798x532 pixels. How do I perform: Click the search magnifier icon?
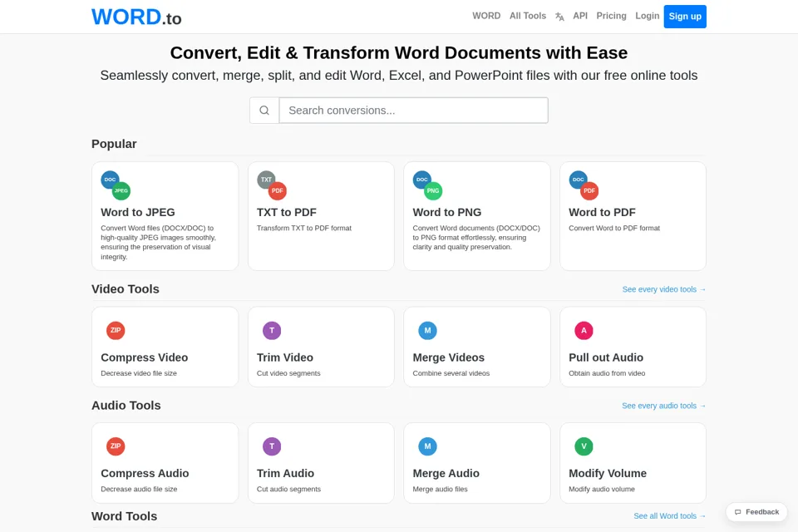(264, 111)
